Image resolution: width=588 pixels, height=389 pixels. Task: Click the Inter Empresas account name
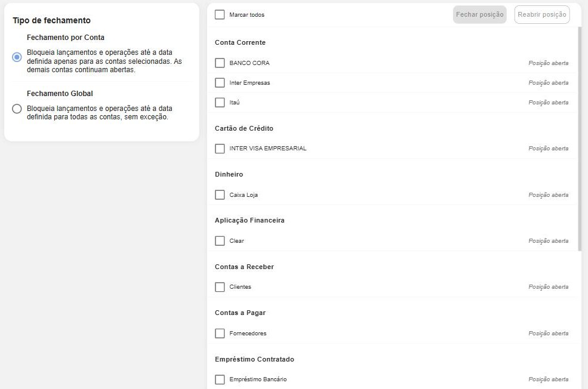click(x=250, y=83)
